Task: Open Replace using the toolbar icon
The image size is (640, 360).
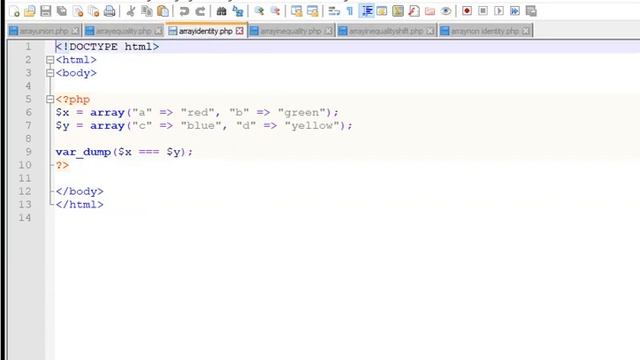Action: click(238, 11)
